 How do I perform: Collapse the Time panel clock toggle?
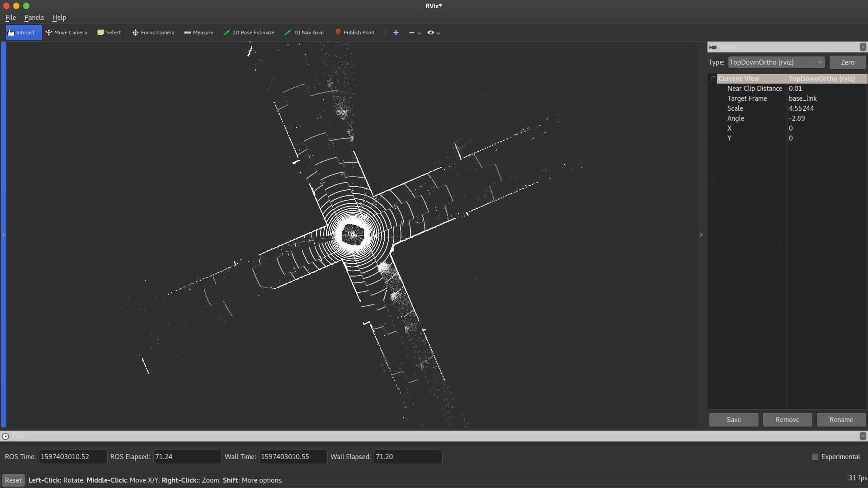tap(6, 436)
